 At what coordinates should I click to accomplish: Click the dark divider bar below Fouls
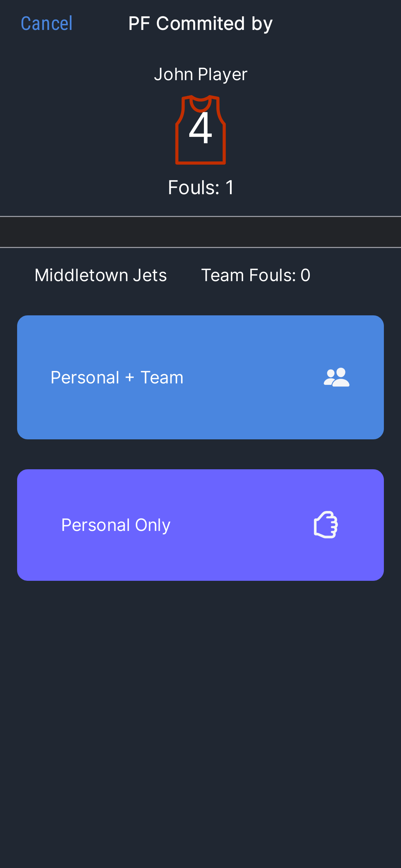click(200, 232)
